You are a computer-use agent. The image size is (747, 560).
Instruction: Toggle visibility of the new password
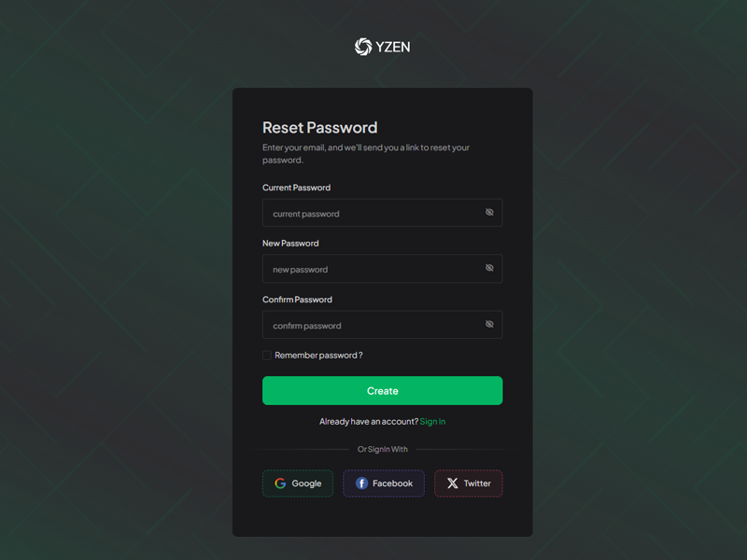click(489, 269)
